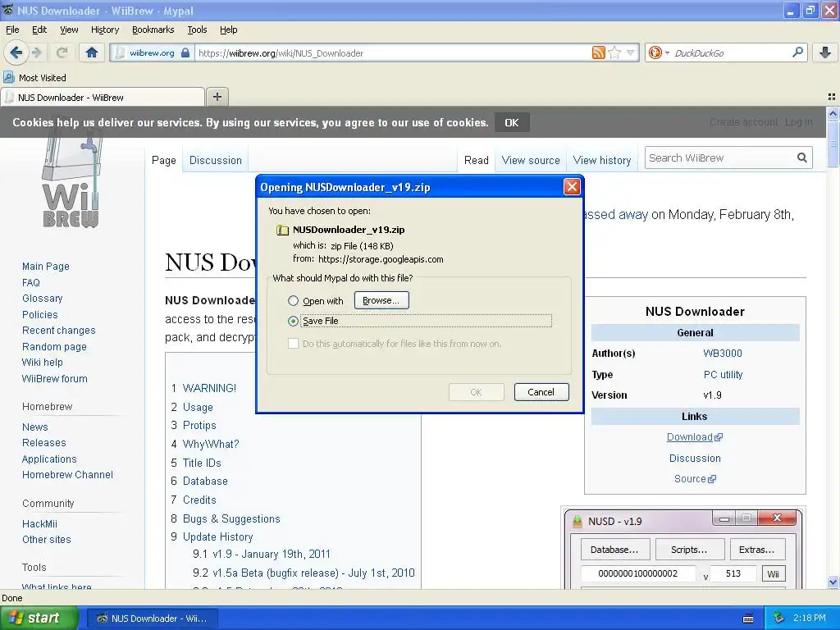Open the History menu
Screen dimensions: 840x630
click(x=105, y=30)
